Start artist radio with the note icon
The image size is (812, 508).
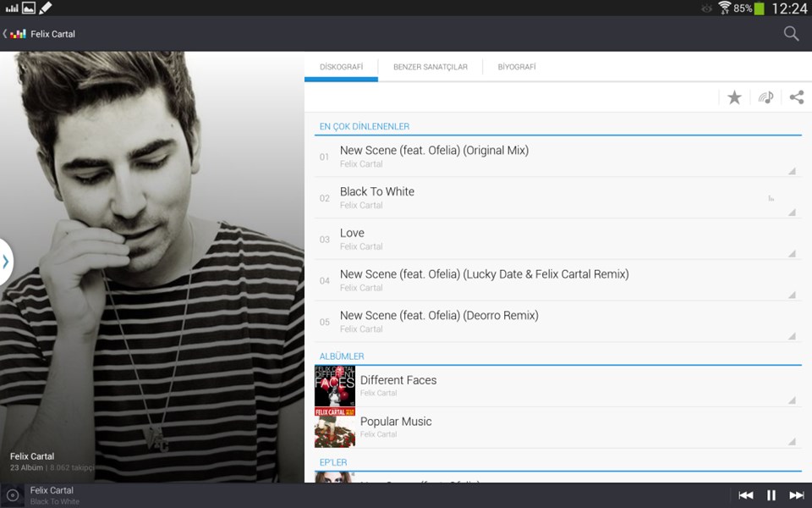[x=766, y=97]
